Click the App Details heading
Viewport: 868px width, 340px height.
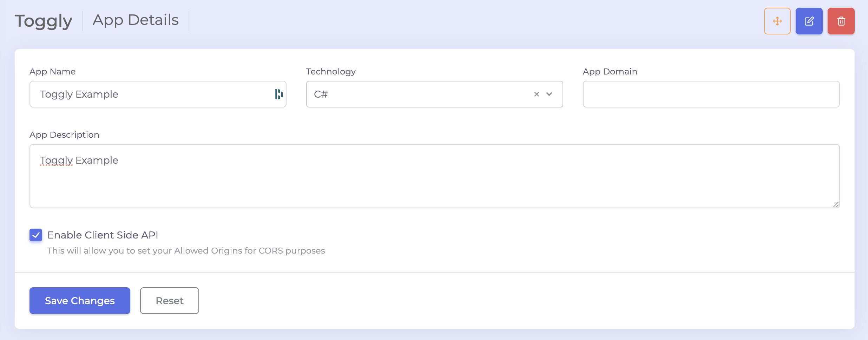click(x=136, y=20)
